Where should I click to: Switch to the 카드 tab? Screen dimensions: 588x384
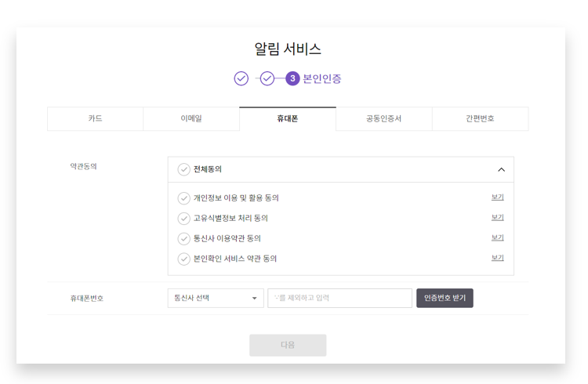pyautogui.click(x=95, y=119)
